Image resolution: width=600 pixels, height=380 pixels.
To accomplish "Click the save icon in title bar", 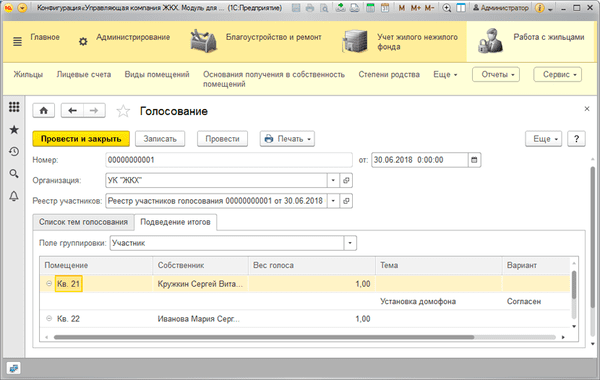I will 296,8.
